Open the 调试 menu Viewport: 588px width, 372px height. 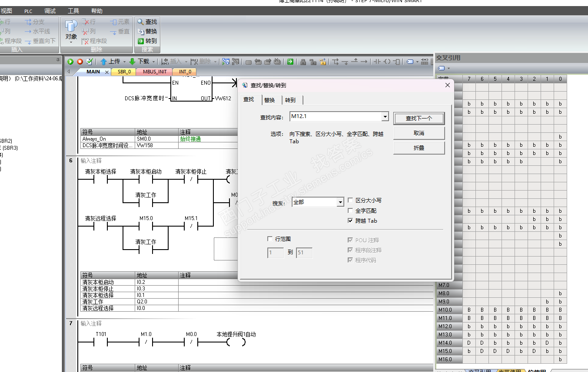50,11
